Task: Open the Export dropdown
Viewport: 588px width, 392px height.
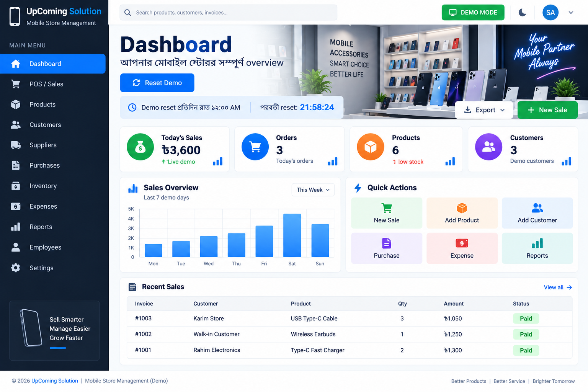Action: 484,110
